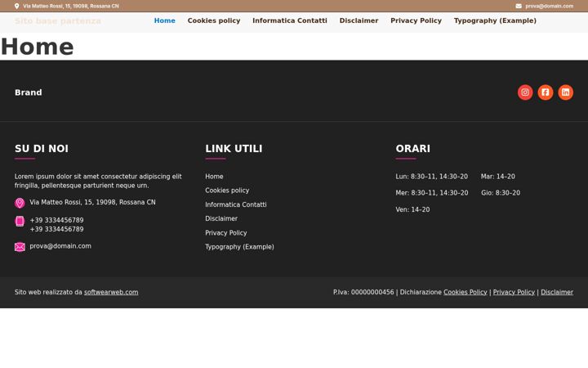Click the first +39 3334456789 phone number
The height and width of the screenshot is (368, 588).
(56, 220)
